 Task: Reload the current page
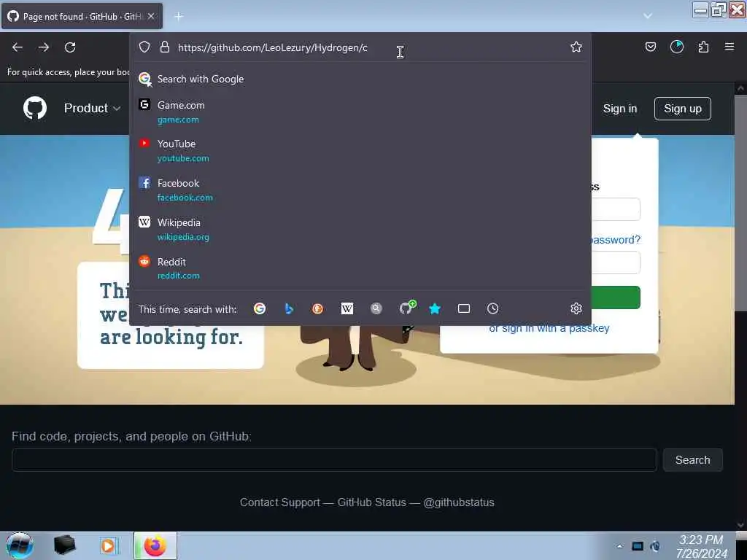pos(70,47)
